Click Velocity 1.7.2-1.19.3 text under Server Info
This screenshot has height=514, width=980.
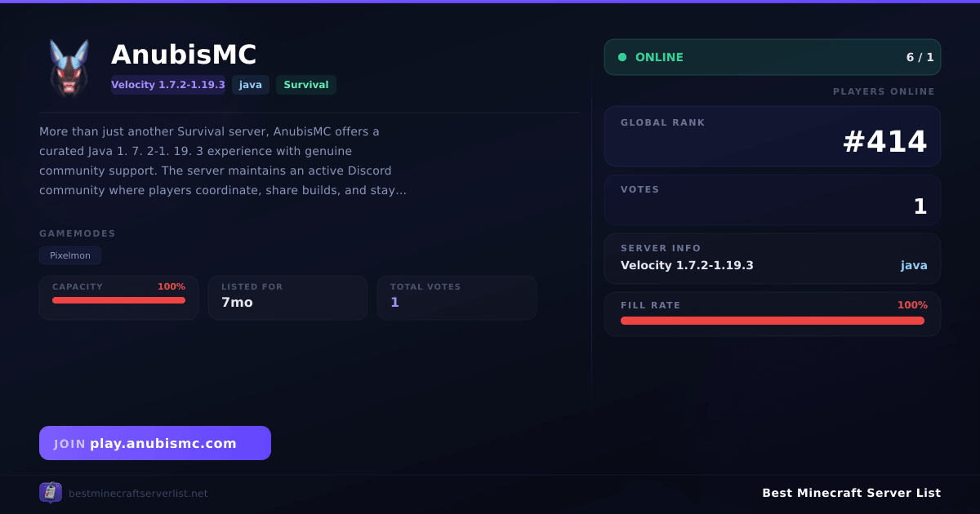pos(687,265)
